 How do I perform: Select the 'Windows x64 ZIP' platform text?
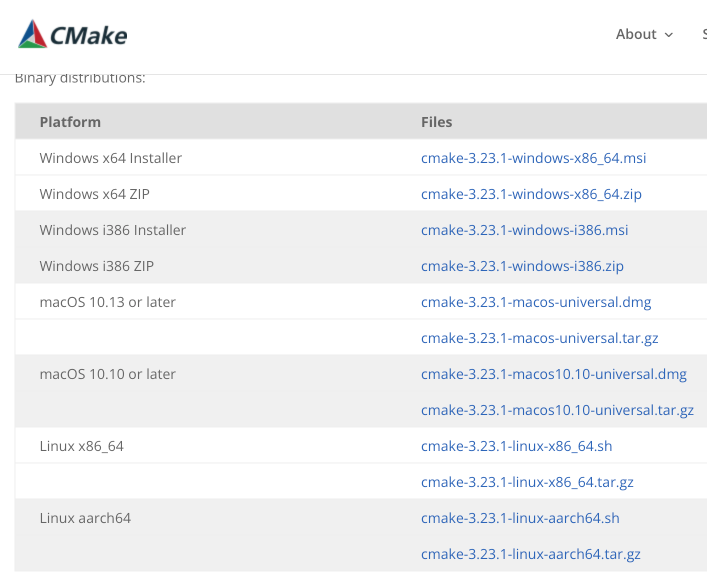click(x=95, y=194)
